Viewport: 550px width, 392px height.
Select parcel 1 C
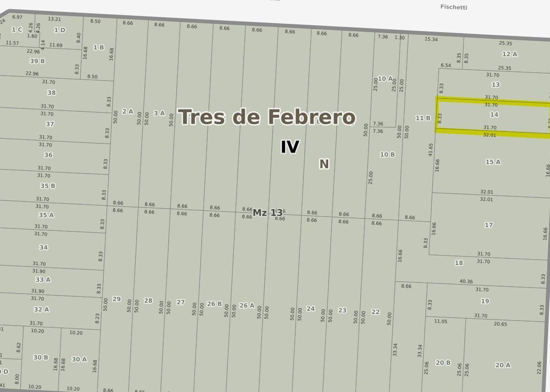[x=16, y=30]
